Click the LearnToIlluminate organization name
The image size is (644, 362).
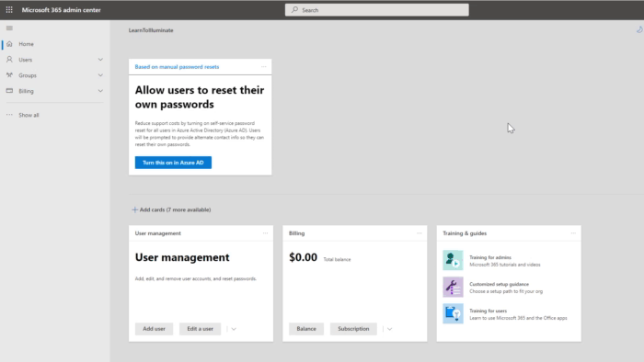(x=151, y=30)
